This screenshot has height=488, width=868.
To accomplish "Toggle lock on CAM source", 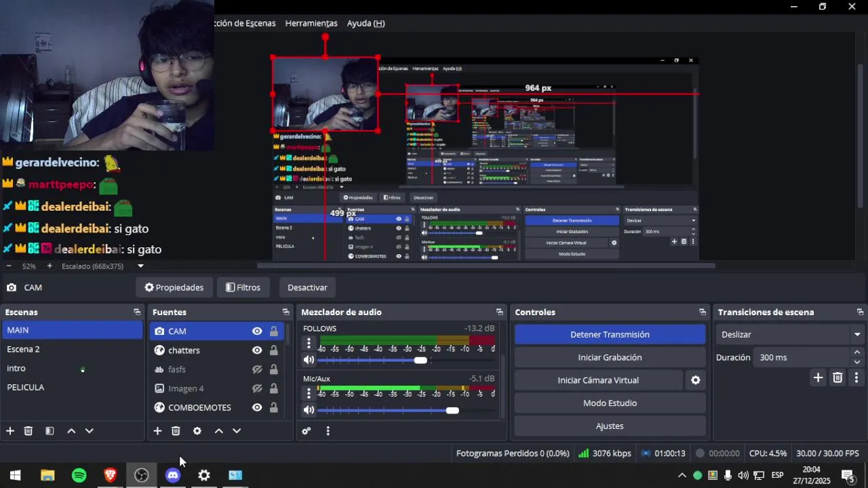I will [273, 331].
